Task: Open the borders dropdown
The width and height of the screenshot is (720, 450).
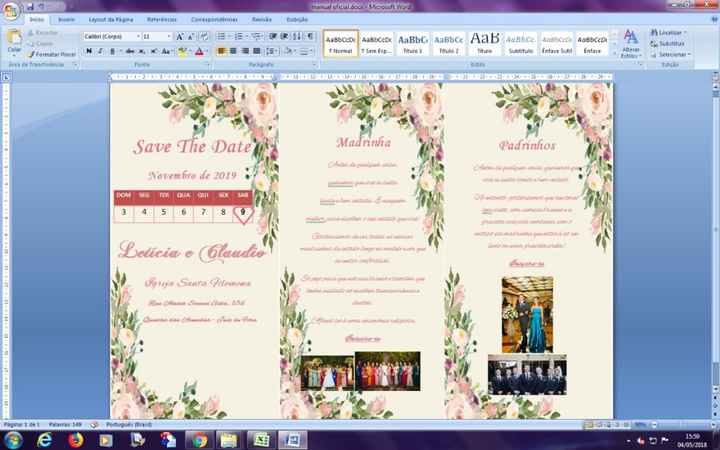Action: pyautogui.click(x=310, y=51)
